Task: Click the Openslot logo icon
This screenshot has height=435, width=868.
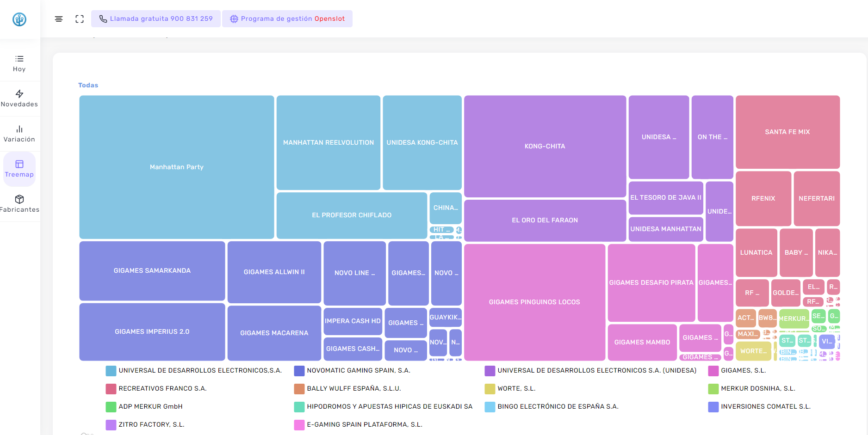Action: pos(19,19)
